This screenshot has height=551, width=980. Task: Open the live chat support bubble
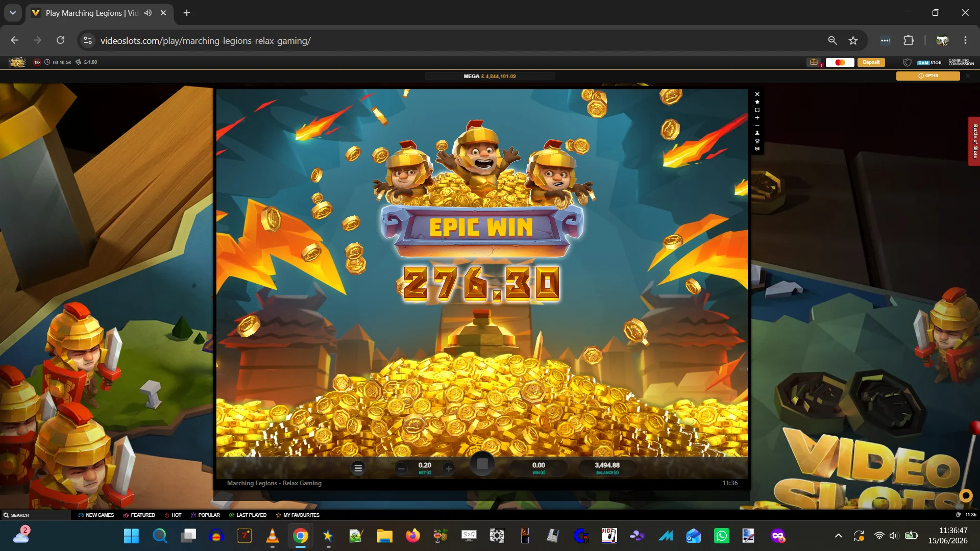(966, 495)
